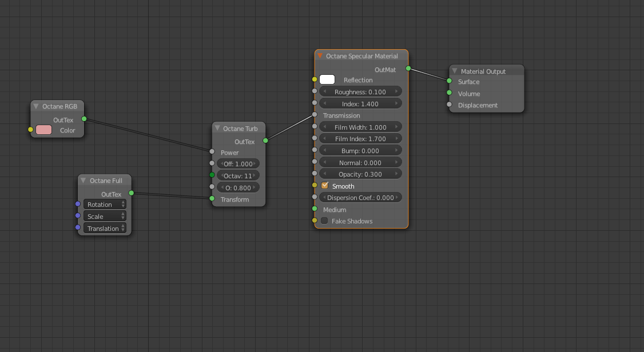Select the Material Output node title
Viewport: 644px width, 352px height.
(x=483, y=71)
